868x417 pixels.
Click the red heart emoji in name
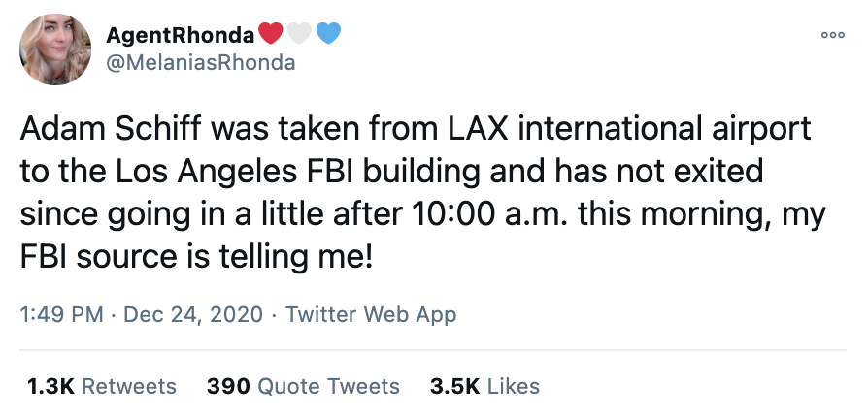pyautogui.click(x=270, y=34)
